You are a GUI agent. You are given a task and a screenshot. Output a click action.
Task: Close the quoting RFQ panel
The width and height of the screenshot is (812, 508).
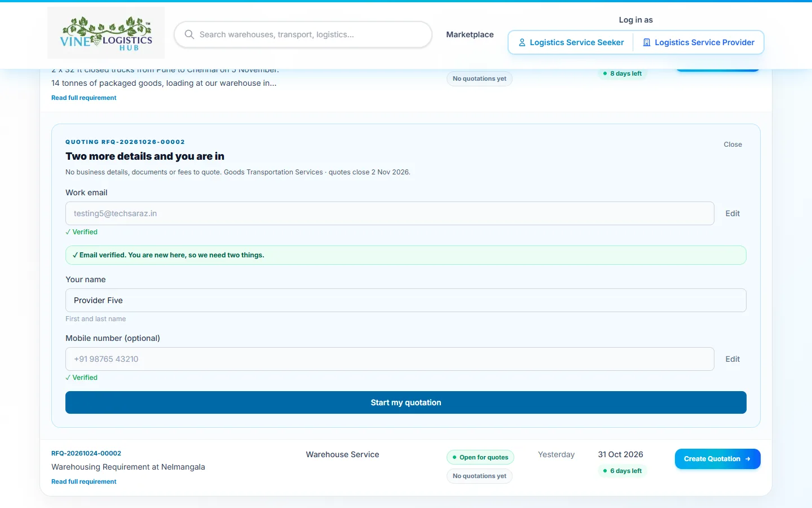[732, 144]
